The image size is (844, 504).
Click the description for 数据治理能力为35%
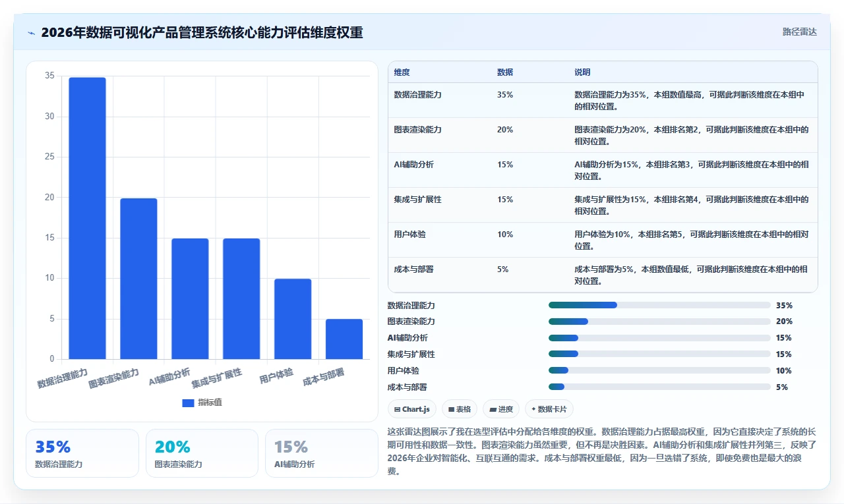[691, 100]
